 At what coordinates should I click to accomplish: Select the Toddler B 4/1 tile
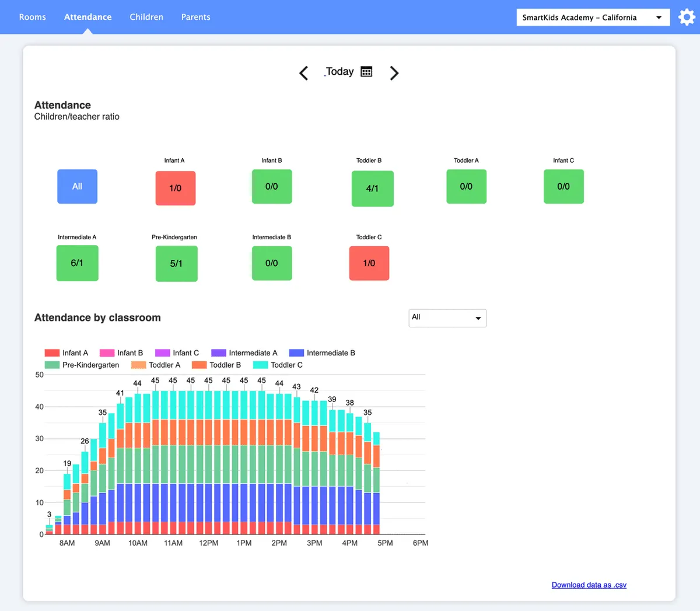tap(372, 188)
